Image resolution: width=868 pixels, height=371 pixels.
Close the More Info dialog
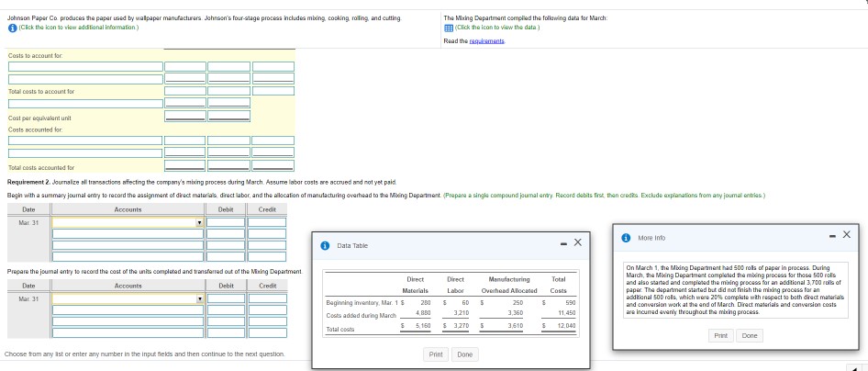click(x=846, y=235)
